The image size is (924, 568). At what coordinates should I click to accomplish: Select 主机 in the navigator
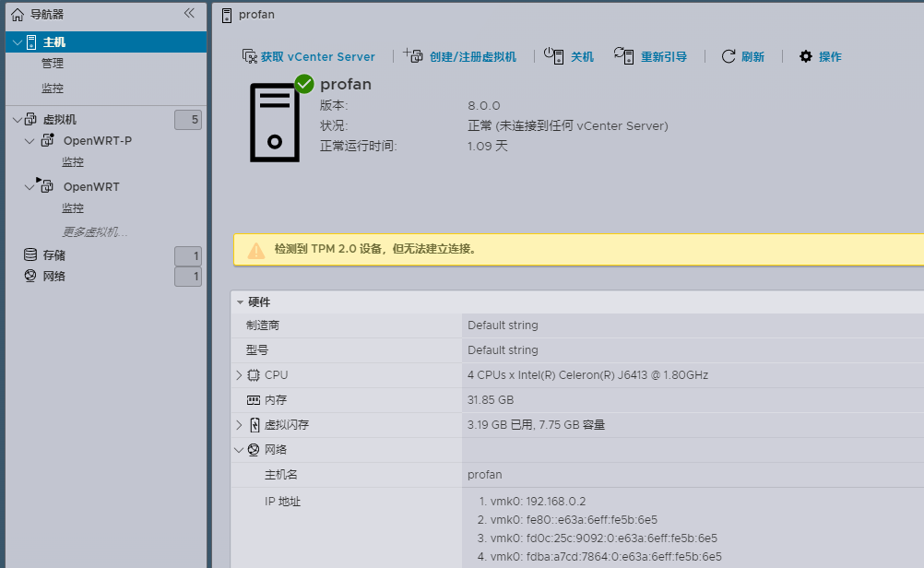[106, 41]
